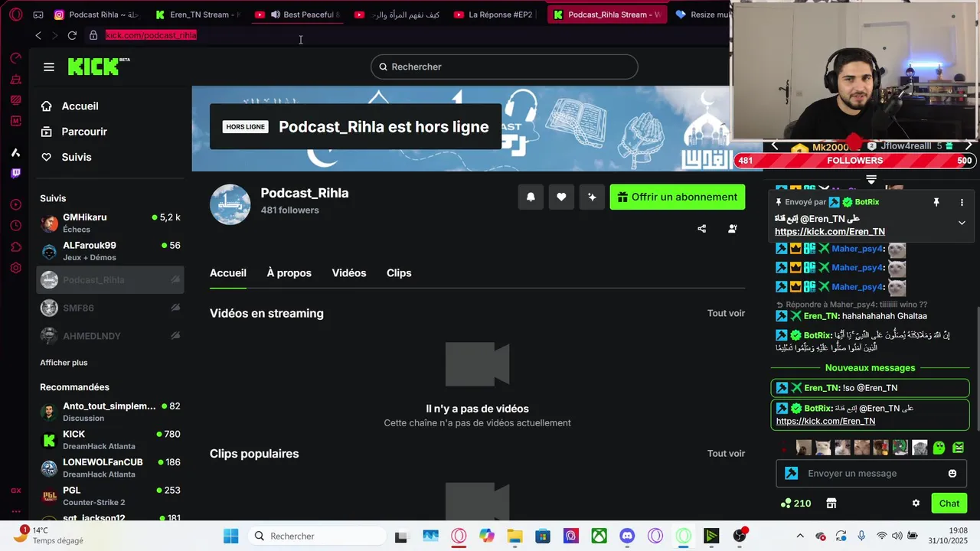Switch to the À propos tab

[x=289, y=273]
